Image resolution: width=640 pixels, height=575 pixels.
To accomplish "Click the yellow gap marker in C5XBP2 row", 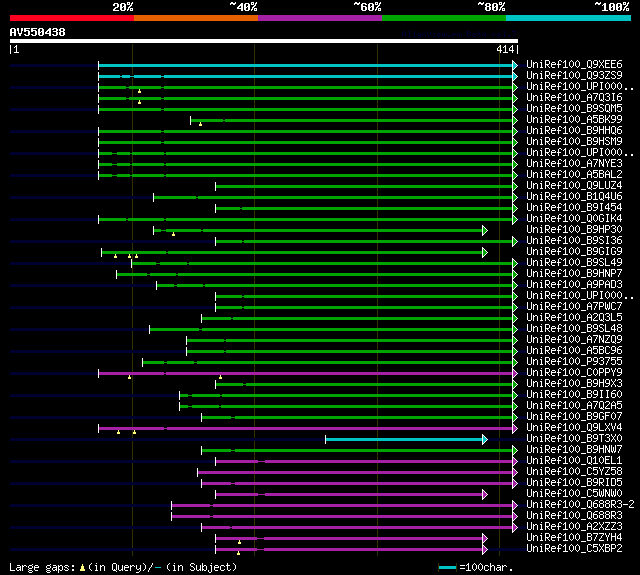I will point(239,553).
